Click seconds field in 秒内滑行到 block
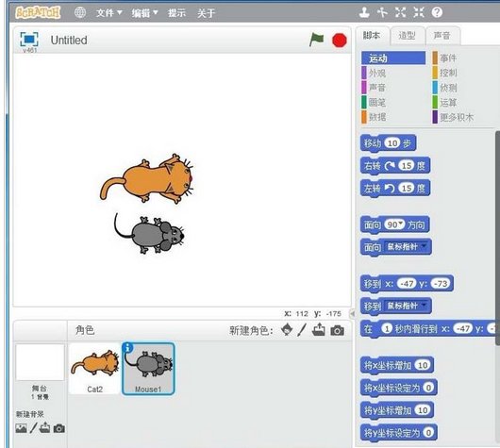This screenshot has height=448, width=500. 387,328
